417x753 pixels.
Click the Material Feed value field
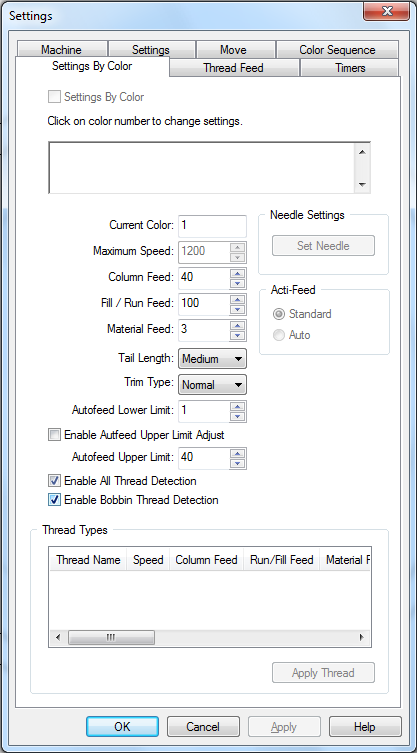point(204,329)
